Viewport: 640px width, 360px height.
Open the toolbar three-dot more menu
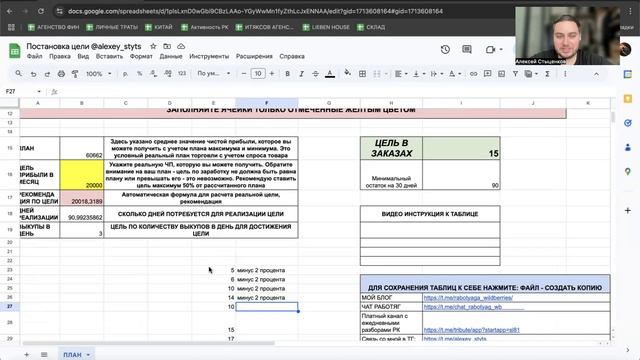click(x=565, y=74)
